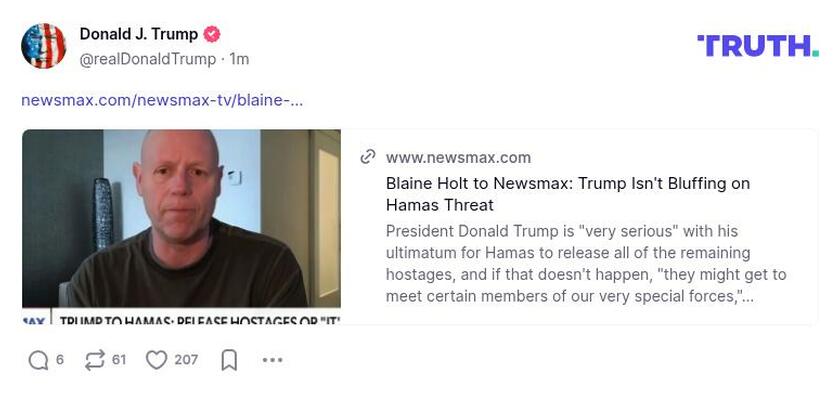Click the 207 likes count
The height and width of the screenshot is (406, 840).
(186, 359)
